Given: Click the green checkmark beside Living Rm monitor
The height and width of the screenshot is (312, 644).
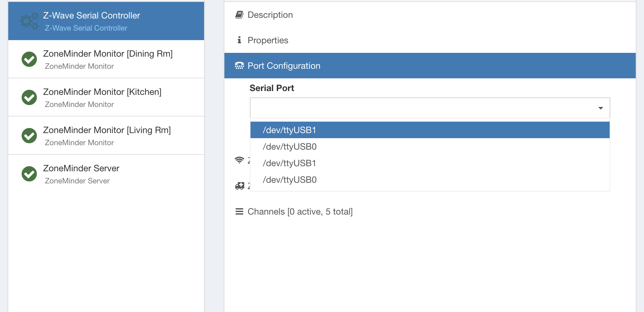Looking at the screenshot, I should pyautogui.click(x=29, y=136).
